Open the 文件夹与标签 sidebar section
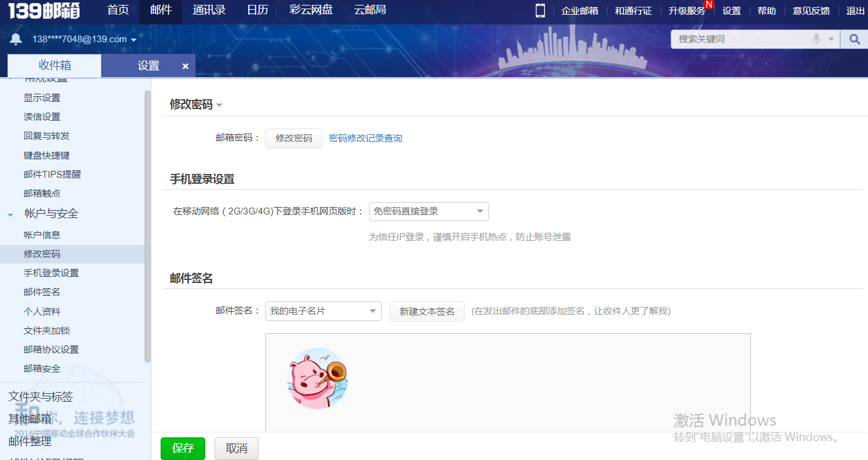 click(x=40, y=397)
